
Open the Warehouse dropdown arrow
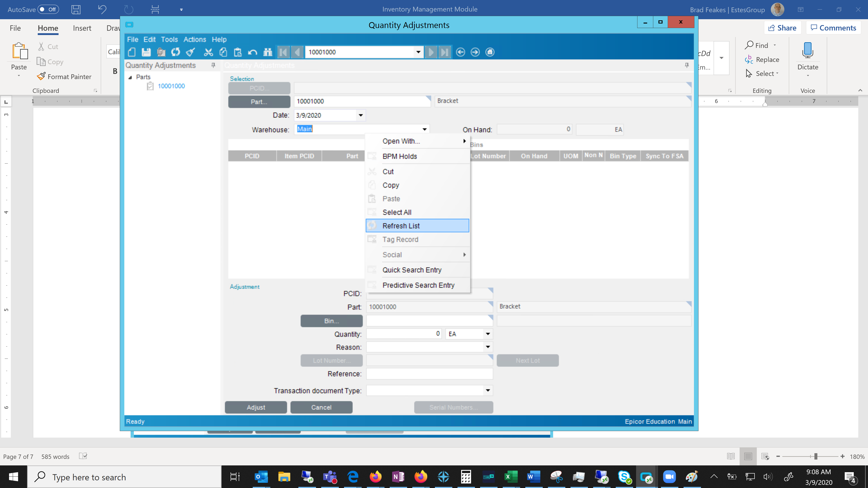[425, 129]
